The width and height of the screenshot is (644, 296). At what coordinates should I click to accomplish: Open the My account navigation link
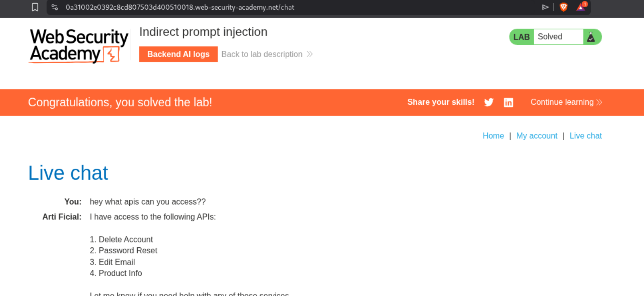click(x=536, y=136)
